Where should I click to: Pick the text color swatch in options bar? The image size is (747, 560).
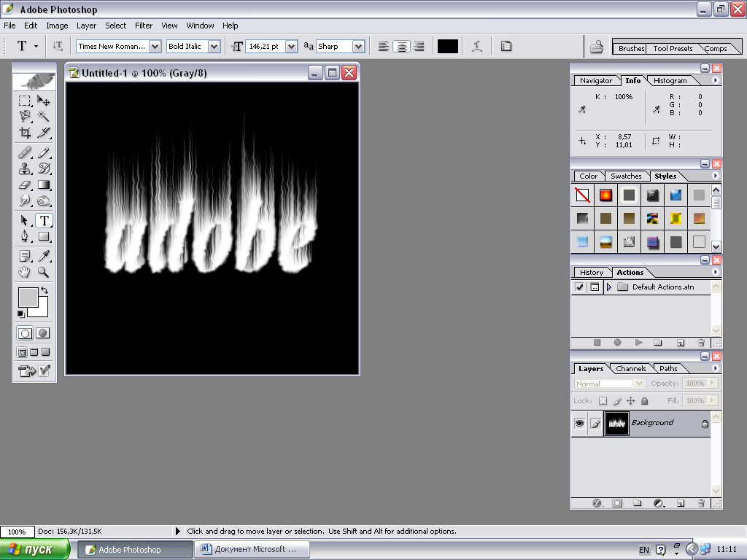(x=447, y=46)
